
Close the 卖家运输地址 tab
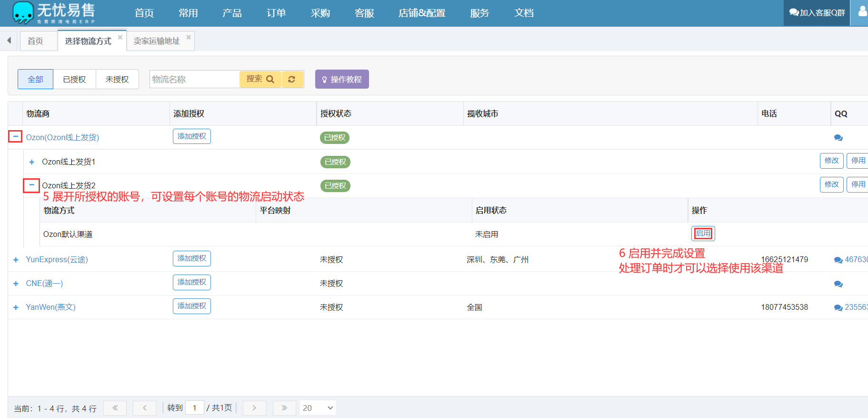click(189, 37)
